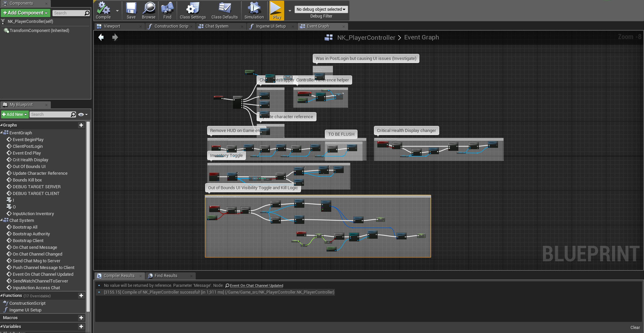This screenshot has height=333, width=644.
Task: Open the Add New dropdown in My Blueprint
Action: pos(14,114)
